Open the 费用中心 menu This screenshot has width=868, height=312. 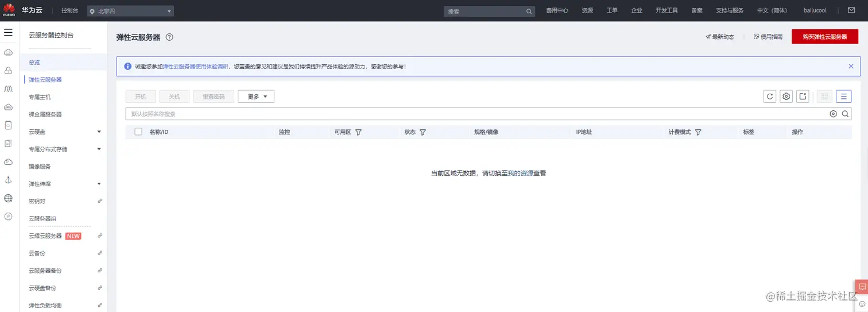(557, 11)
